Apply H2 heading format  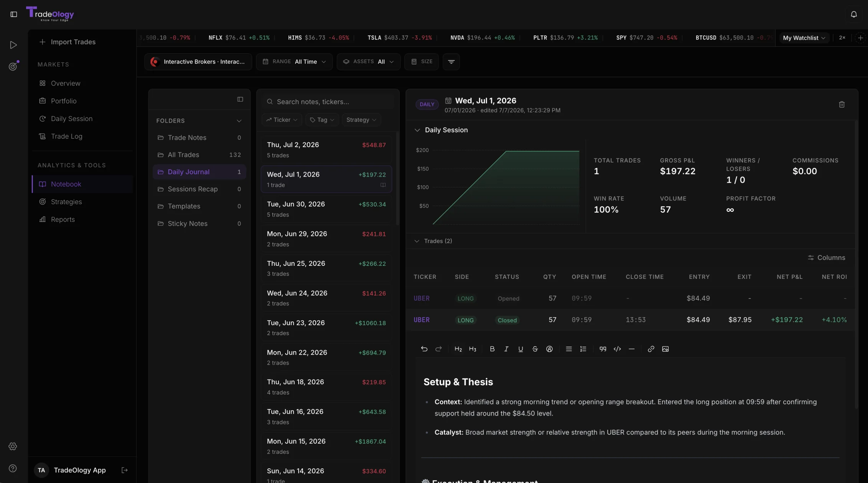458,349
